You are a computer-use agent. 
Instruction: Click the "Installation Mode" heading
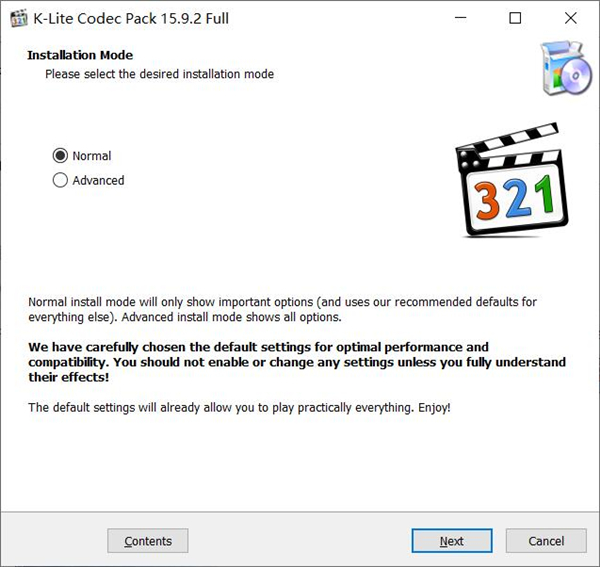coord(80,55)
